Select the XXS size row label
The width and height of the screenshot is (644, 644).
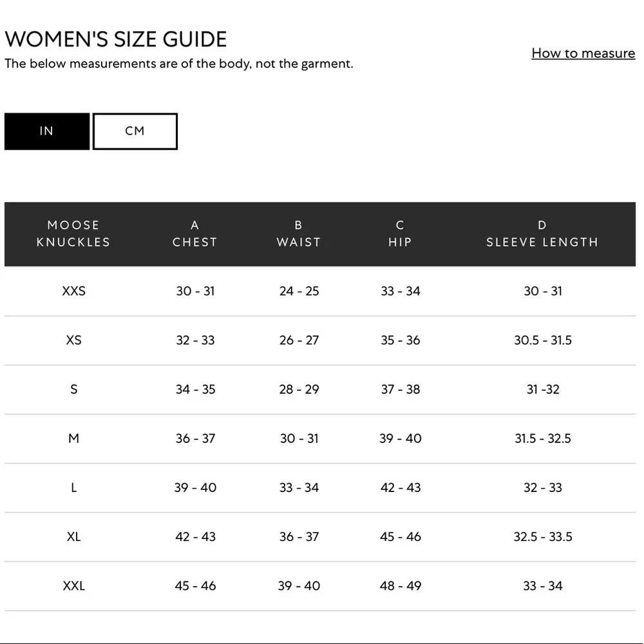73,291
